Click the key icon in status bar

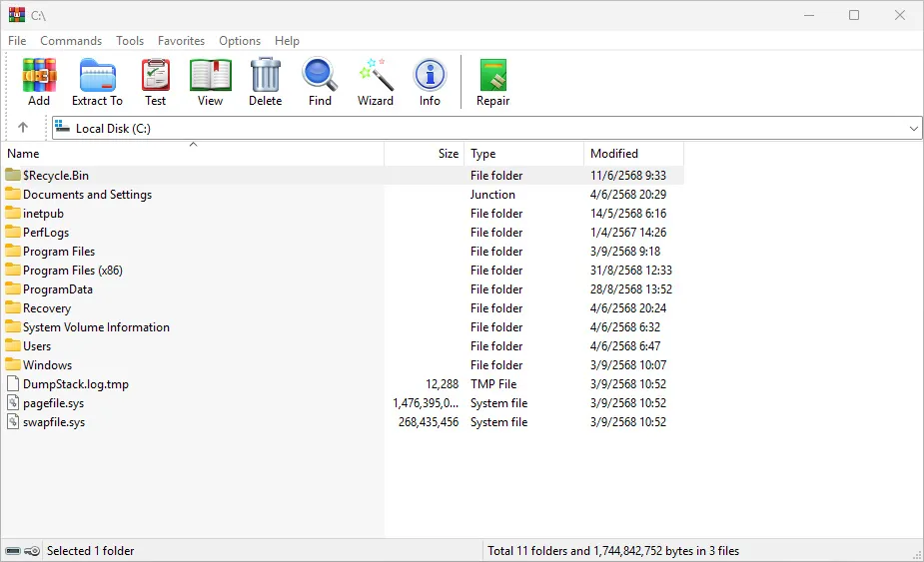point(32,551)
